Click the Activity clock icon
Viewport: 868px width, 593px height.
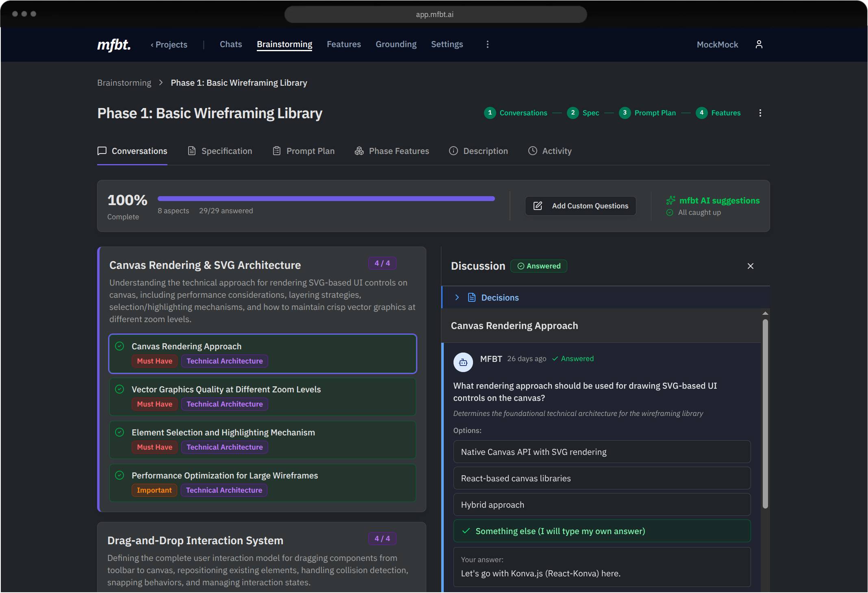pyautogui.click(x=532, y=151)
